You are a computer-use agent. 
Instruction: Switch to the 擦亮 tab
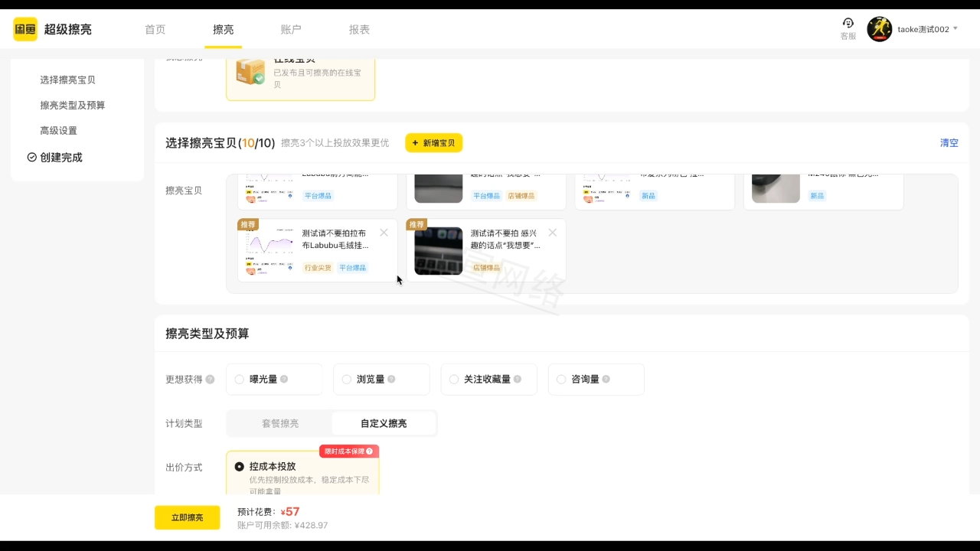click(x=223, y=29)
